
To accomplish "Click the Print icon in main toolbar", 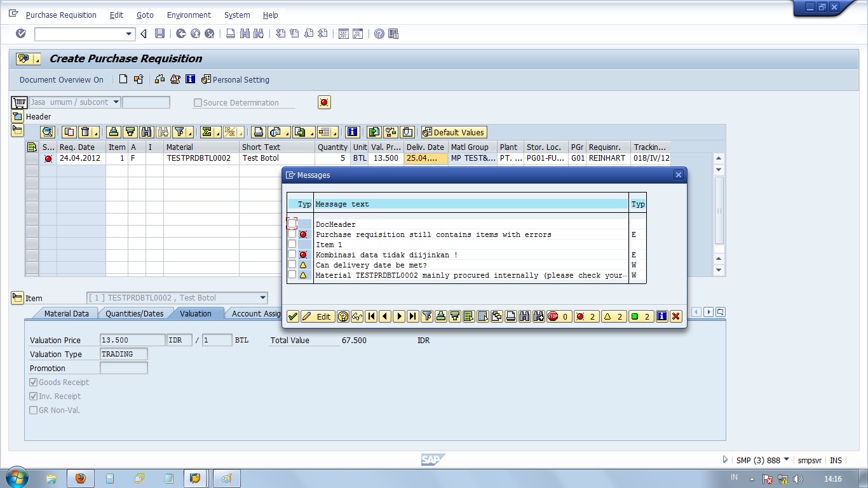I will tap(231, 34).
